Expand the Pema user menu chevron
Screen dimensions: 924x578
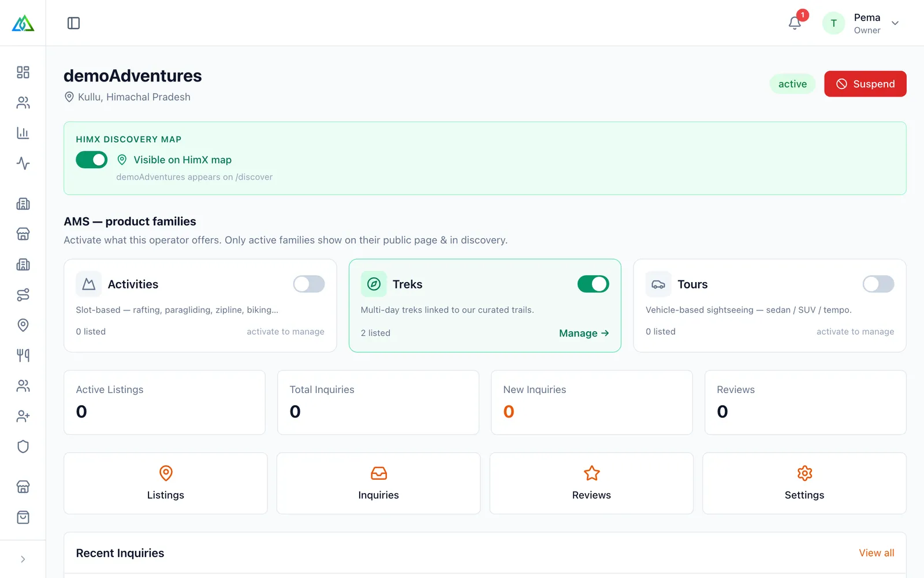click(895, 23)
